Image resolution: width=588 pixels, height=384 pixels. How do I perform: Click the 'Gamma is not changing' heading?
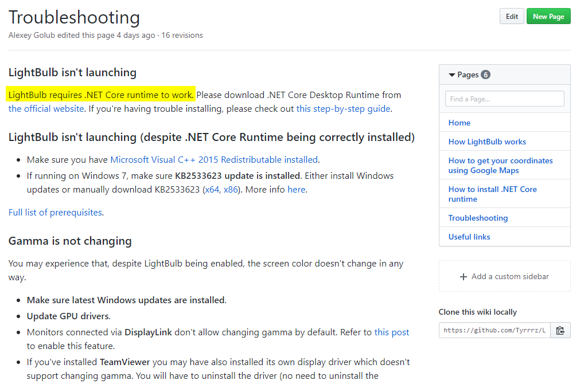pos(70,241)
